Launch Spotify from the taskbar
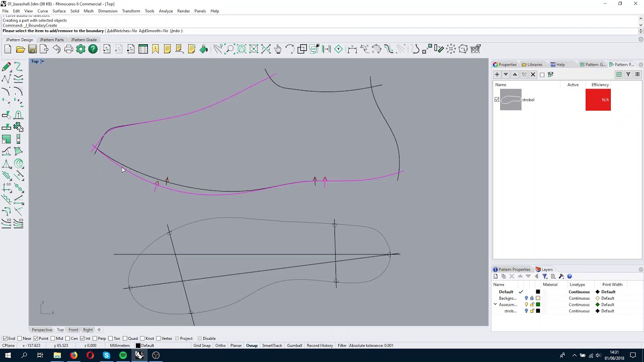 123,355
